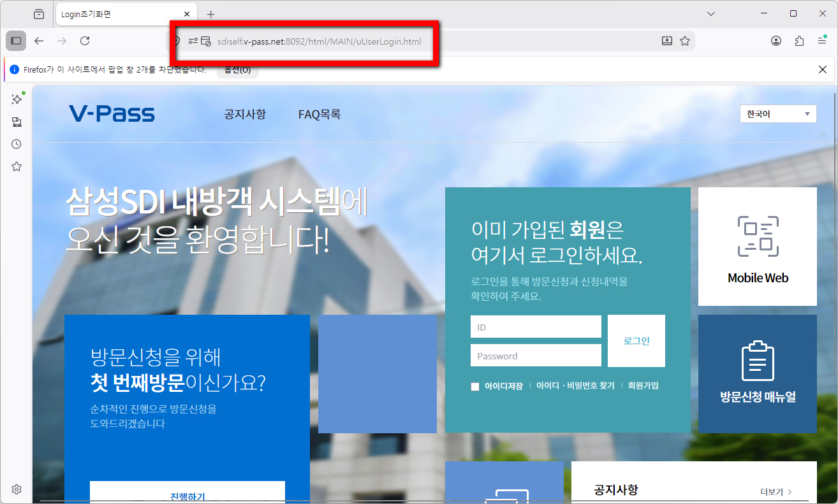
Task: Open the AI chatbot sparkle sidebar icon
Action: tap(17, 99)
